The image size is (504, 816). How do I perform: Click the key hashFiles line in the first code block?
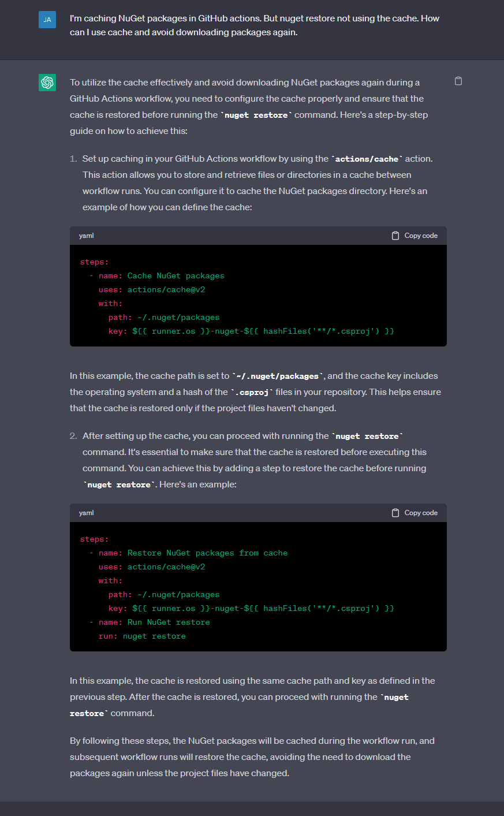(251, 331)
